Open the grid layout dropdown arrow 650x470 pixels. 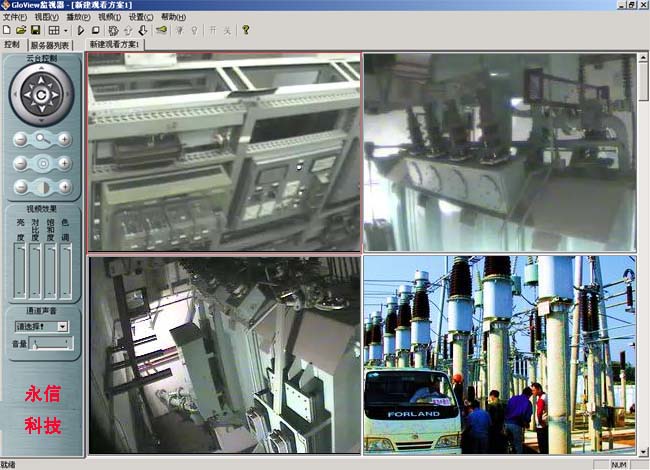[66, 31]
